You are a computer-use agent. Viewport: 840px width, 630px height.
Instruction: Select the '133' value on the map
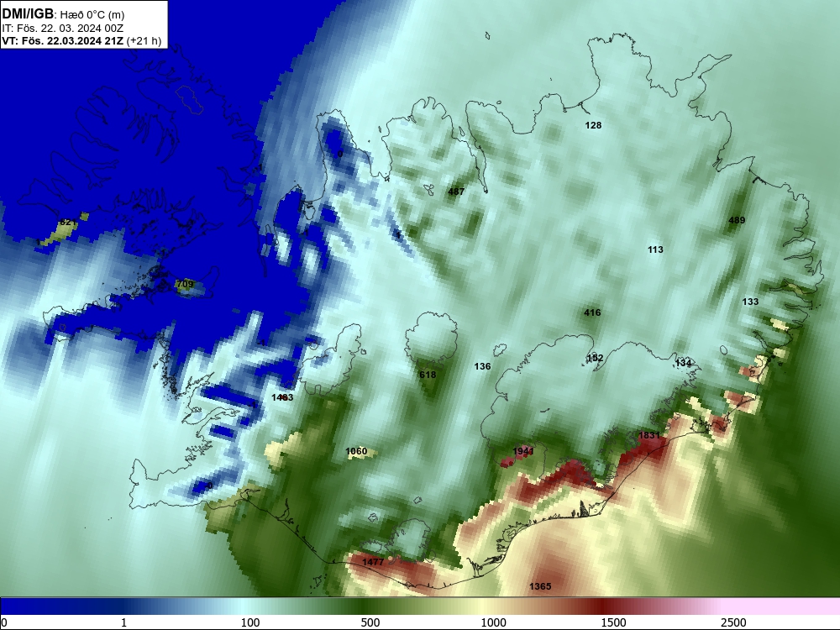click(x=750, y=302)
